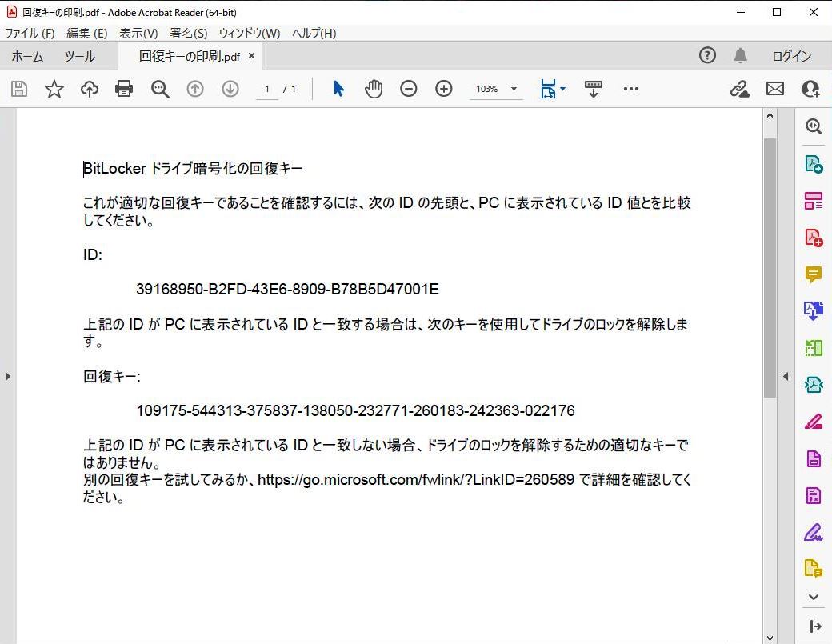Click the ログイン sign-in button
This screenshot has width=832, height=644.
click(792, 56)
